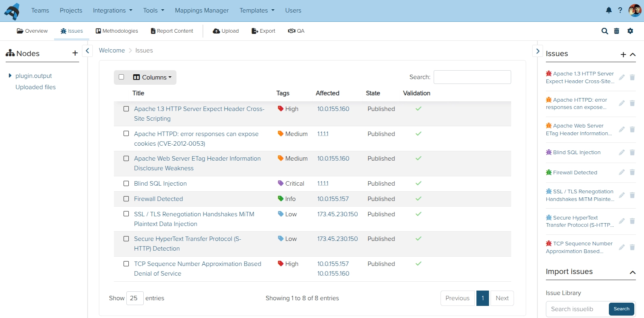
Task: Click the Next pagination button
Action: (x=502, y=298)
